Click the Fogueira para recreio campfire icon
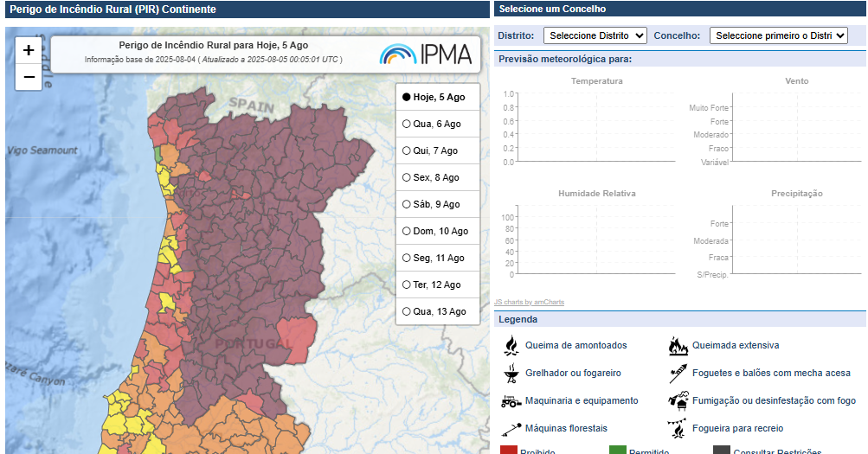 point(678,429)
